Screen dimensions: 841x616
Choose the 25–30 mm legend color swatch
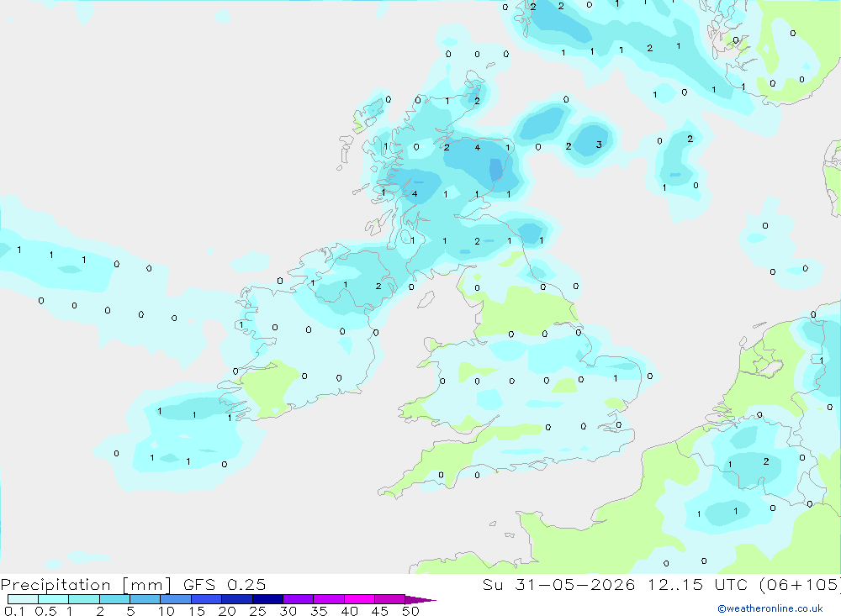(267, 599)
